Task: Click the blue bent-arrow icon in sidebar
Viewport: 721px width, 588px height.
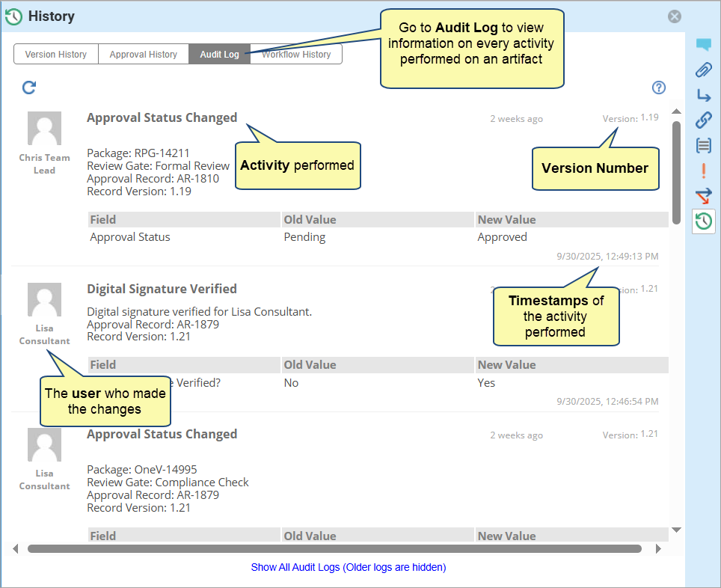Action: [x=703, y=95]
